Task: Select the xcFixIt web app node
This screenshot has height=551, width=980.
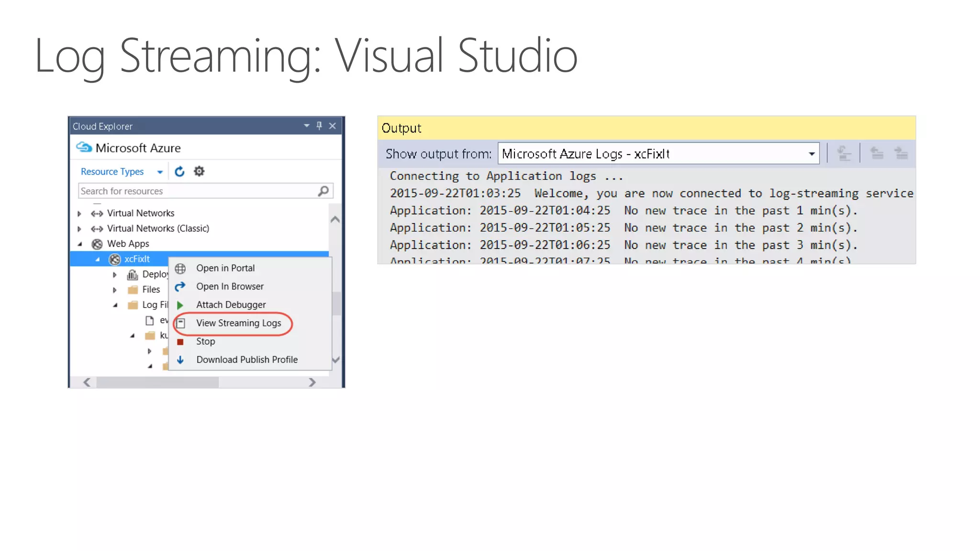Action: click(137, 259)
